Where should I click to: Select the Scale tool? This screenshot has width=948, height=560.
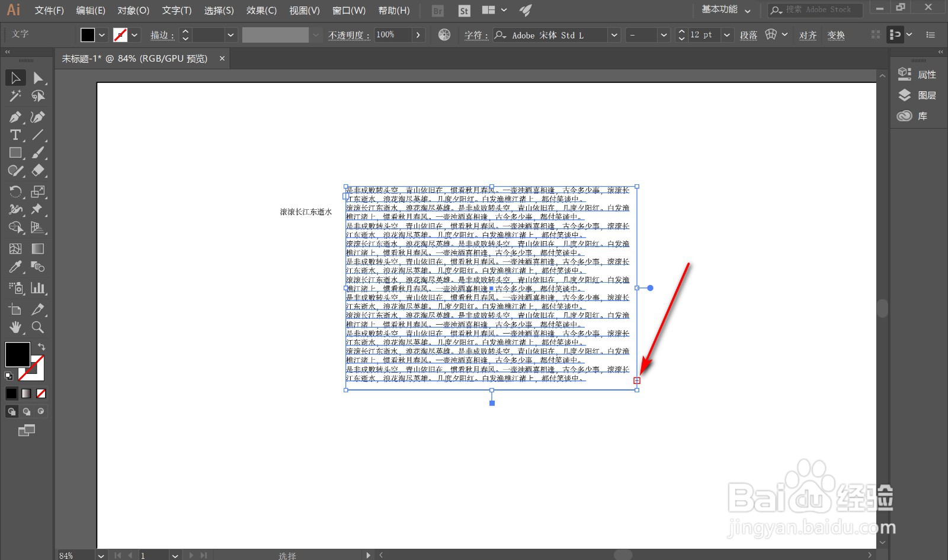pyautogui.click(x=38, y=191)
